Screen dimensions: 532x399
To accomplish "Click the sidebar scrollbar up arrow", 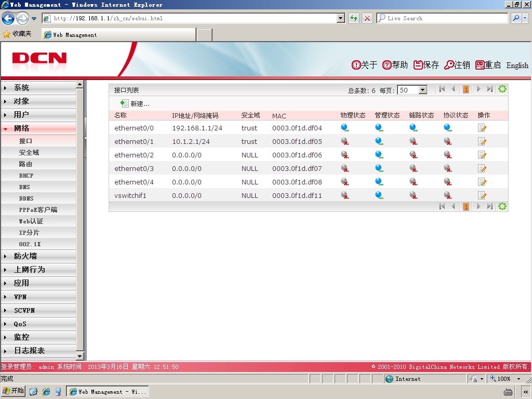I will pyautogui.click(x=79, y=85).
